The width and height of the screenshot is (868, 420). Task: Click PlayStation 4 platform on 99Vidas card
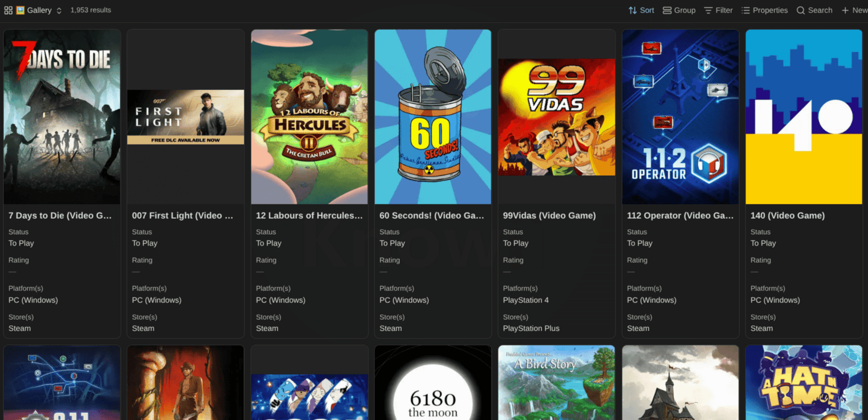[526, 300]
